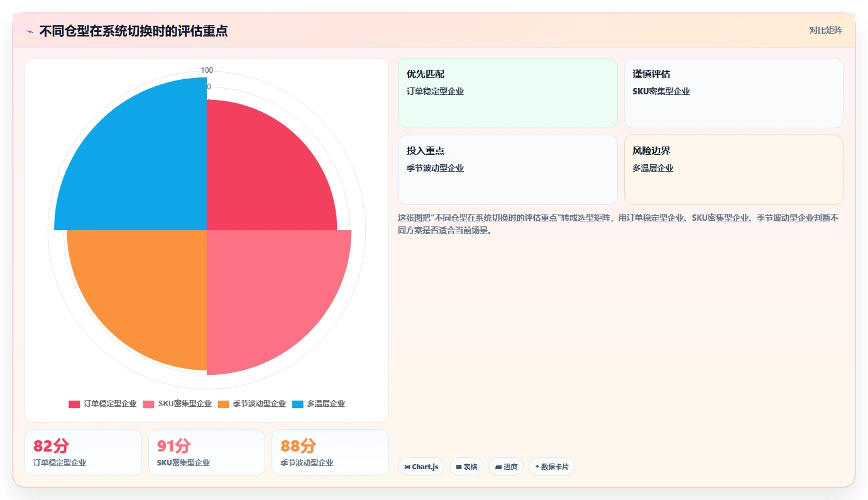Click the lightning icon beside the title
This screenshot has width=868, height=500.
pos(30,31)
